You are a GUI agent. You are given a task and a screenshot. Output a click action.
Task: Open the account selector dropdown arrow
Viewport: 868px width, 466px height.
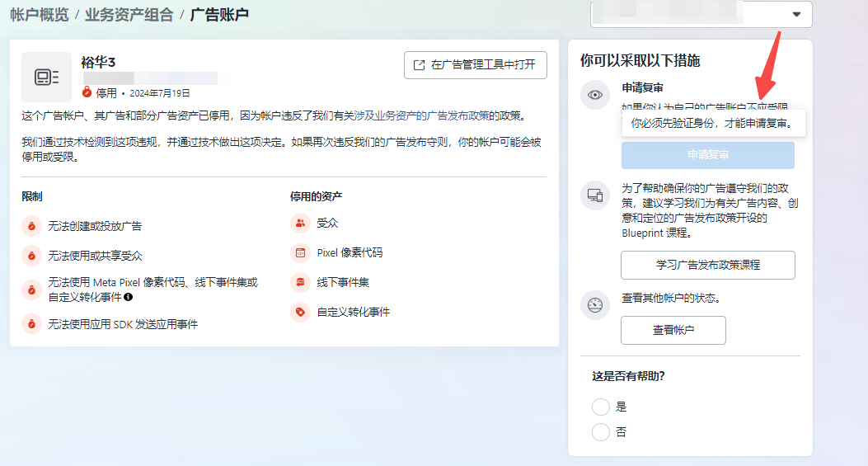point(796,14)
